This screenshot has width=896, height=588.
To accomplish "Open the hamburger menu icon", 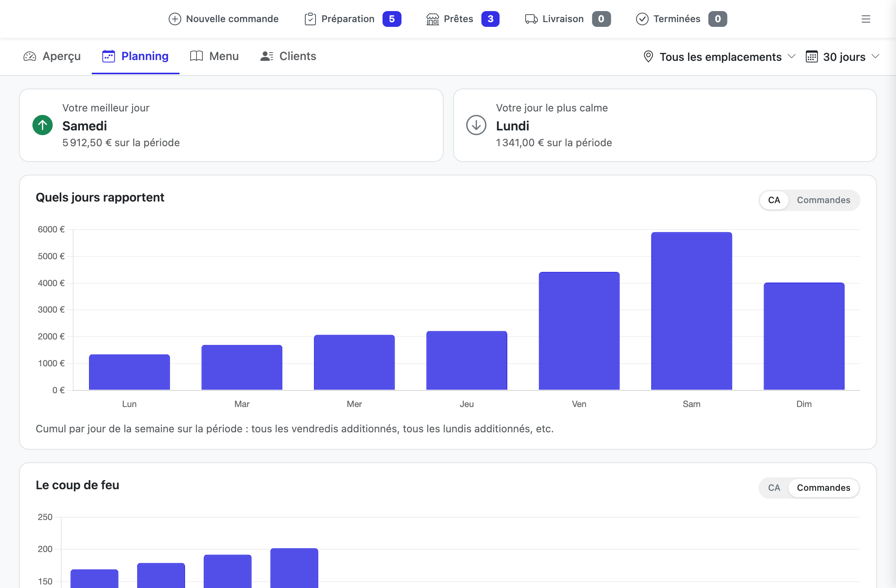I will pos(866,19).
